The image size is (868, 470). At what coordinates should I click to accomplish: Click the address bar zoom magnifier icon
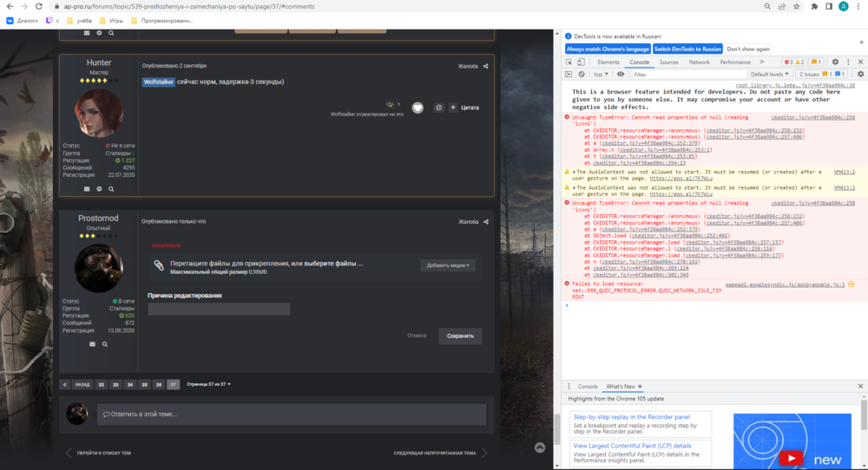pyautogui.click(x=767, y=6)
